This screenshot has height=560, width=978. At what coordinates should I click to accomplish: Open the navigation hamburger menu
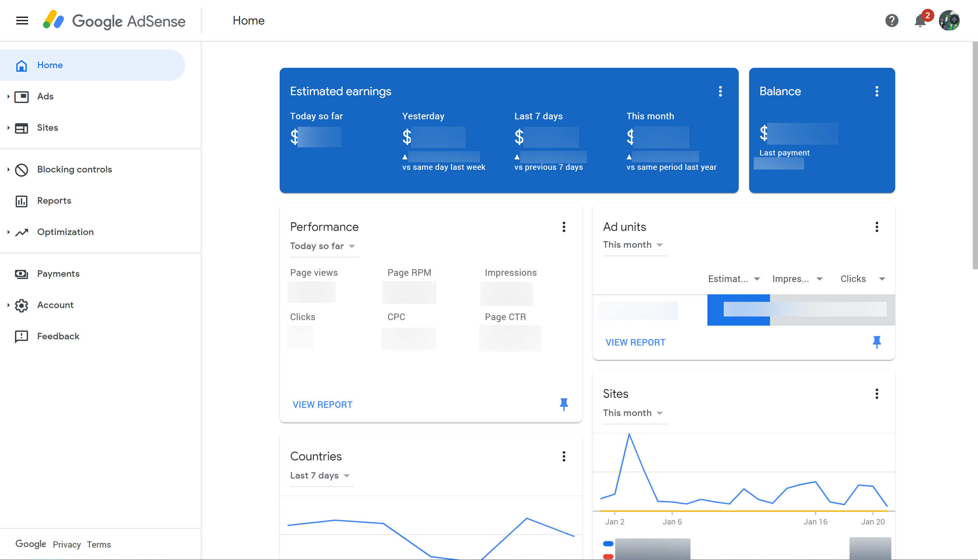pos(22,21)
